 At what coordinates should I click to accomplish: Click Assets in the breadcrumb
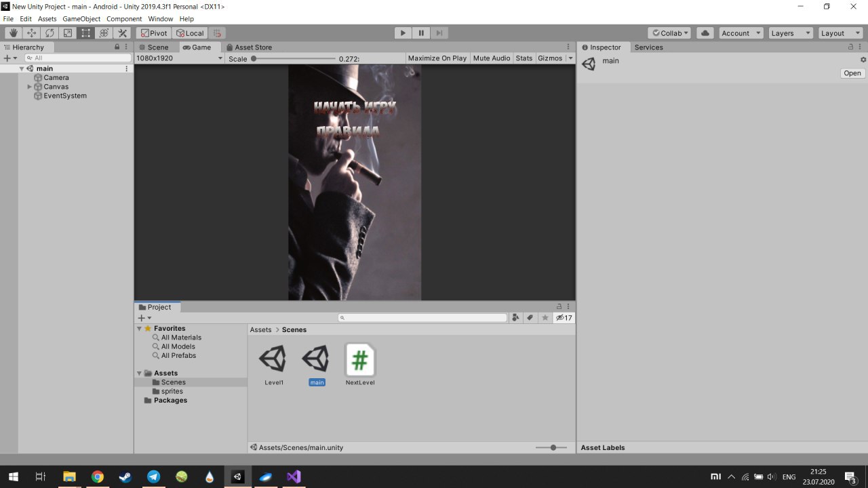tap(260, 329)
